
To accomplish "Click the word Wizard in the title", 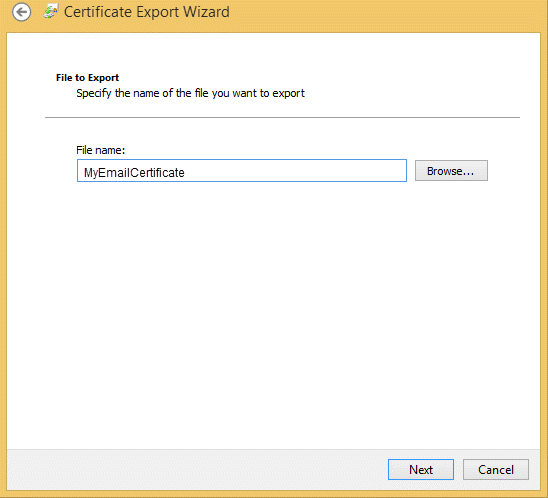I will click(206, 12).
